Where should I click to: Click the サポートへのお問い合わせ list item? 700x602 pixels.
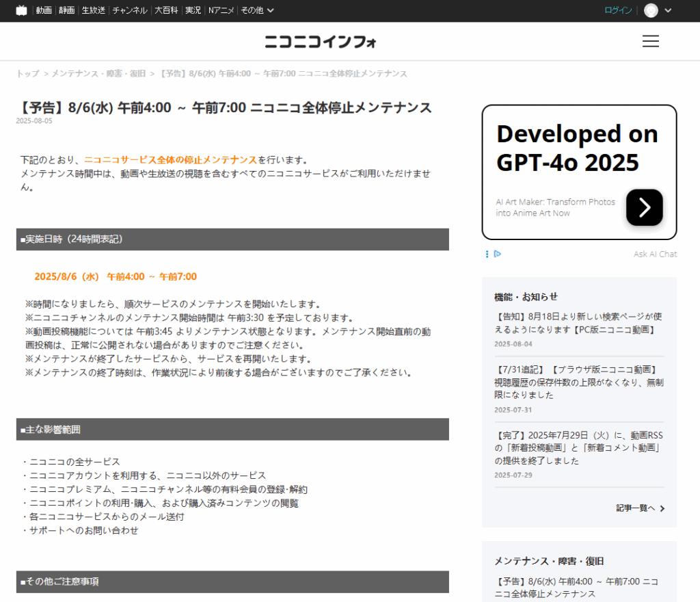click(80, 531)
